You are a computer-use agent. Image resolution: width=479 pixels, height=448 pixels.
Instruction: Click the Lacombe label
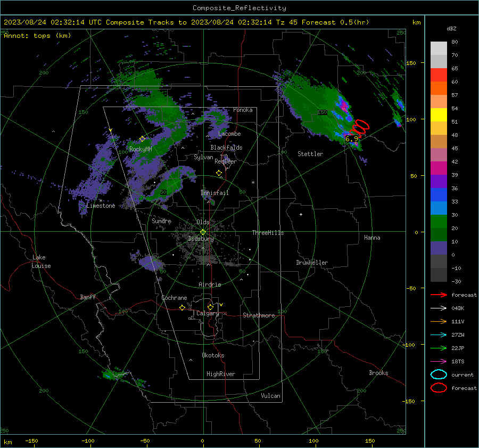[x=229, y=134]
